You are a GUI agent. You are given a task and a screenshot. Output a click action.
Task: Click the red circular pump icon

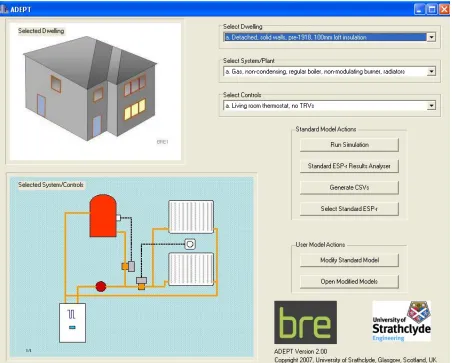pos(101,286)
